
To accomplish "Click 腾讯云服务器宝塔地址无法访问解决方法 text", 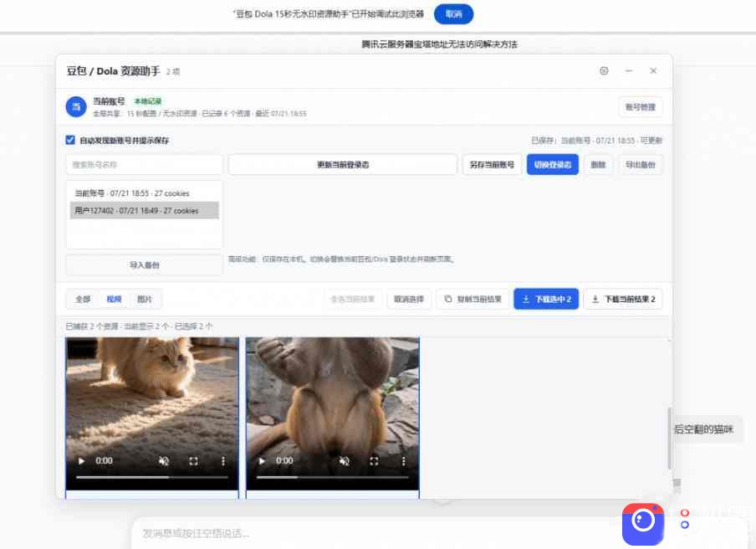I will click(439, 44).
